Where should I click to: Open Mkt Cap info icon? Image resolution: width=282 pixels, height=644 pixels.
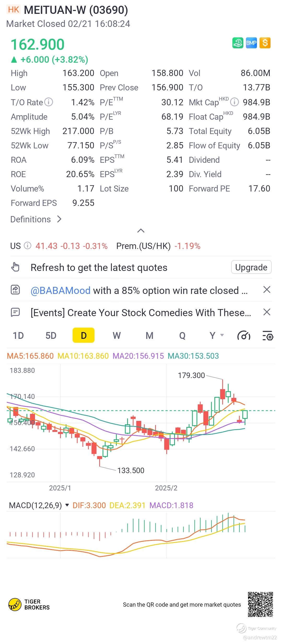tap(234, 102)
